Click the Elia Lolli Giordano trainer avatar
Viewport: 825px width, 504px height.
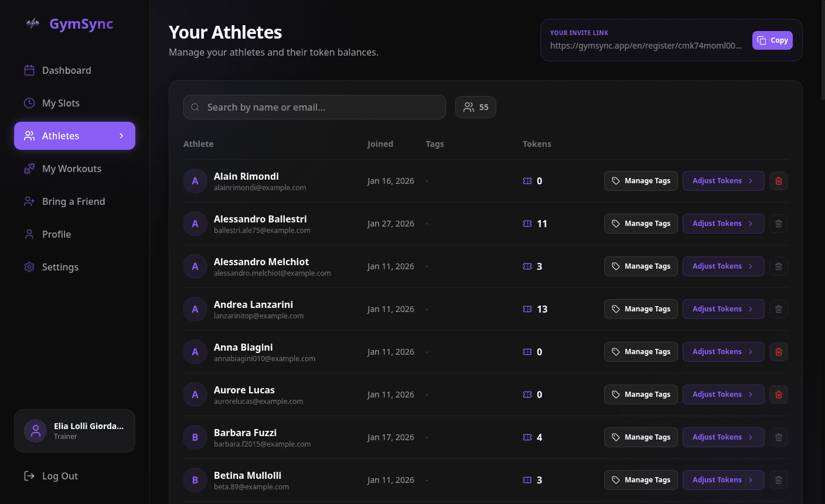(x=35, y=431)
